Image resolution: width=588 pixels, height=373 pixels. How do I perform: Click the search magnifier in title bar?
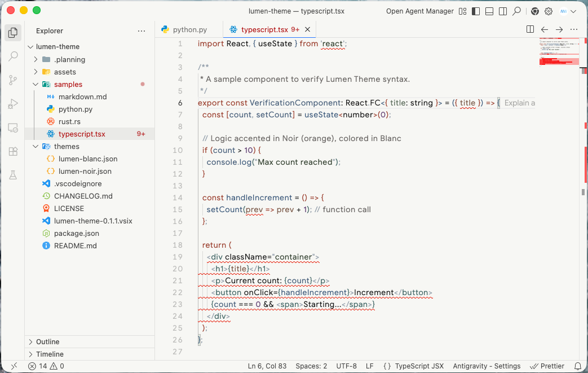tap(517, 11)
